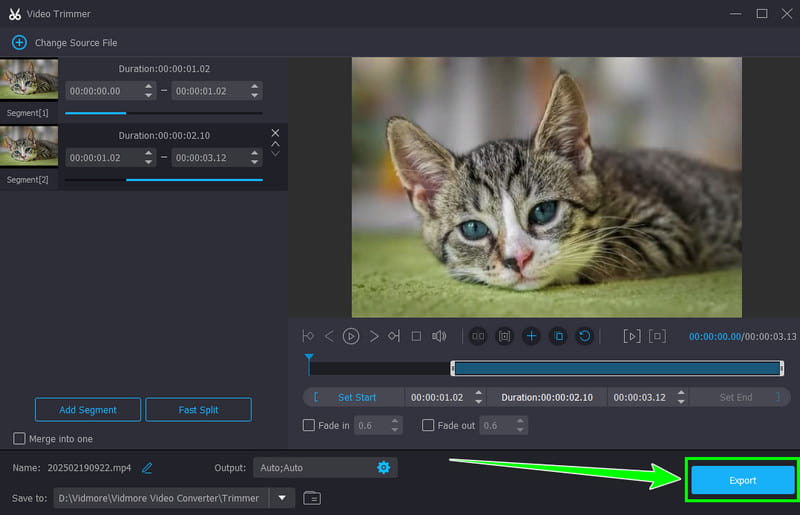Increase trim end time stepper below timeline
800x515 pixels.
(681, 393)
